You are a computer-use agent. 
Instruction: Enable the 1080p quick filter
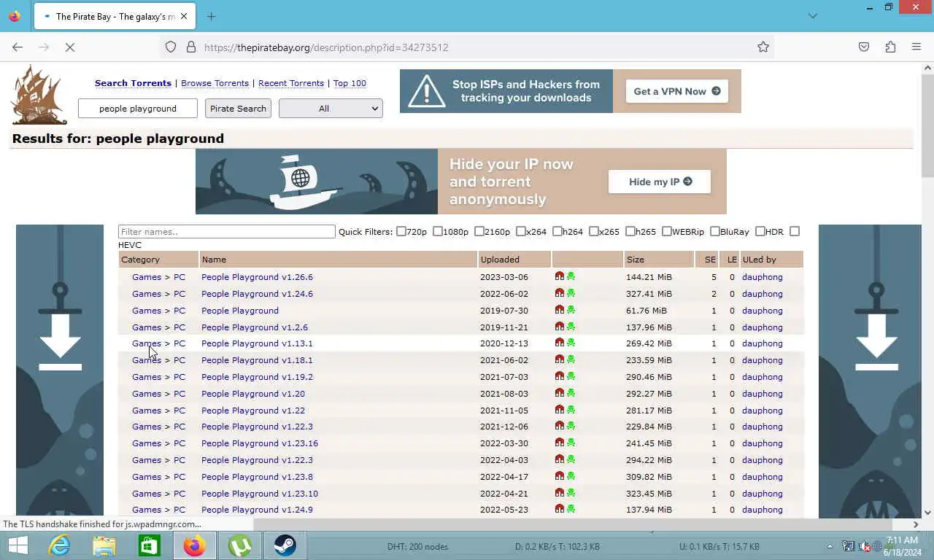point(438,231)
